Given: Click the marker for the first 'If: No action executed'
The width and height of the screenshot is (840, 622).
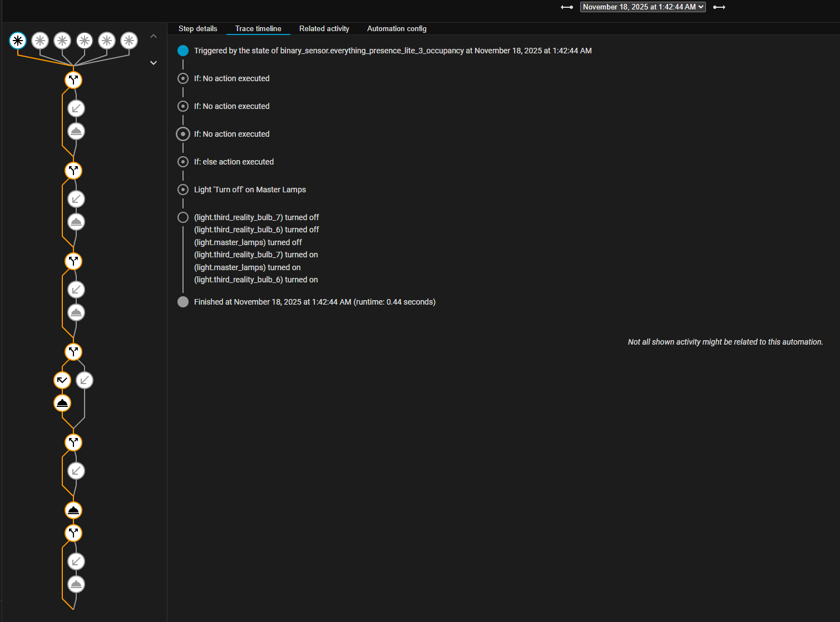Looking at the screenshot, I should (x=183, y=78).
